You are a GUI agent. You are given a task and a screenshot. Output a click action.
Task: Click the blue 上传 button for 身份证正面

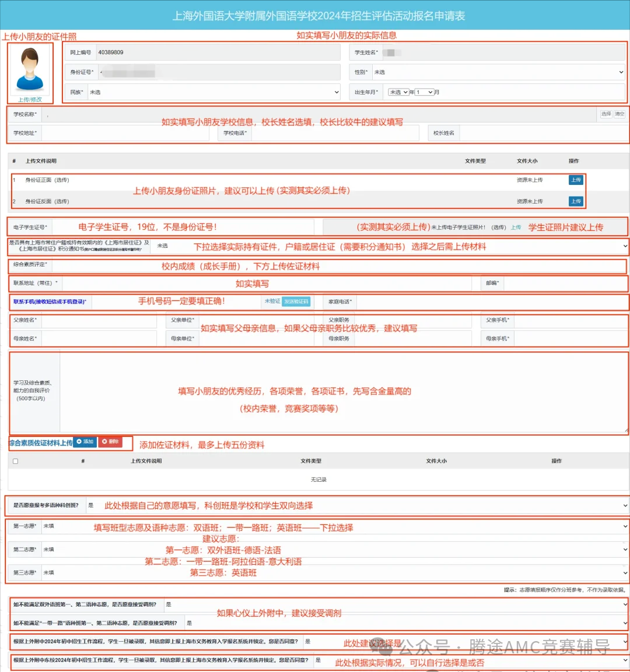click(576, 180)
